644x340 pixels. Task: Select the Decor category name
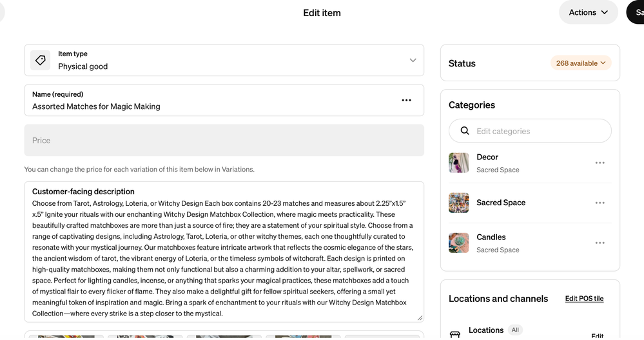coord(487,157)
